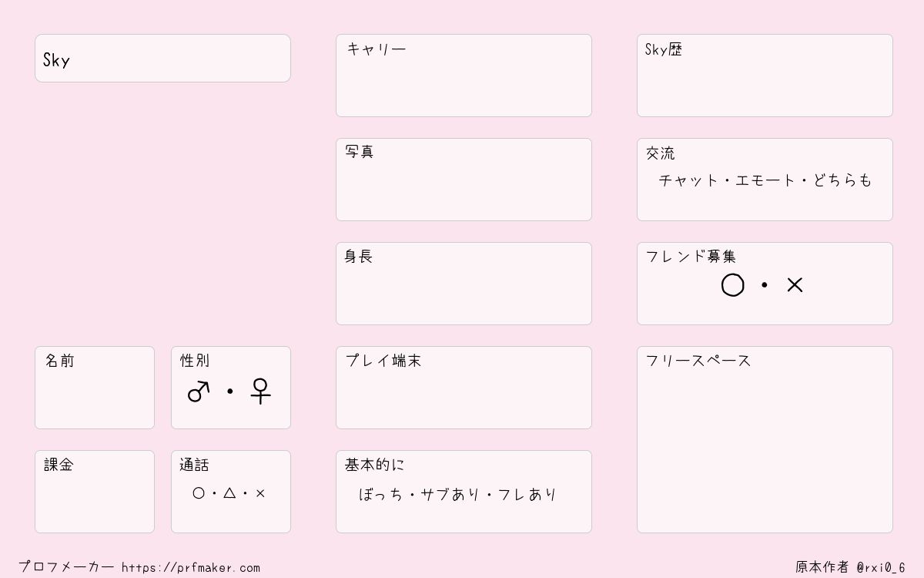Screen dimensions: 924x578
Task: Choose the large circle under フレンド募集
Action: point(732,286)
